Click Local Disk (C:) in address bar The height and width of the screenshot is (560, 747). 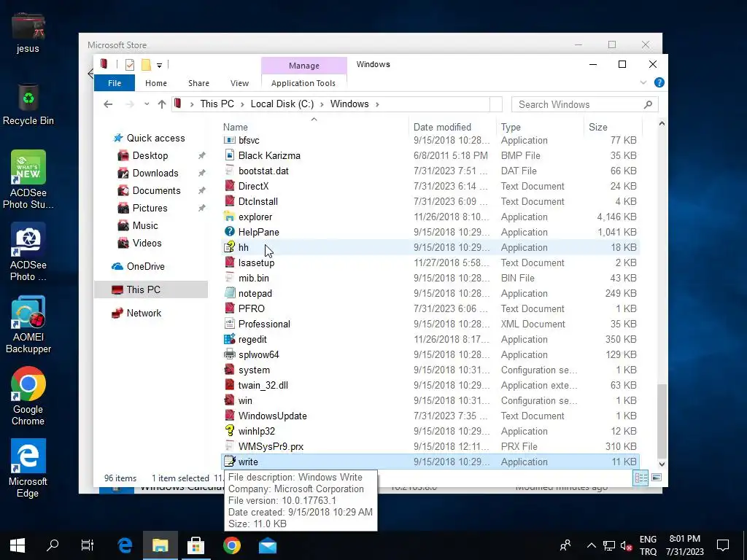coord(282,104)
